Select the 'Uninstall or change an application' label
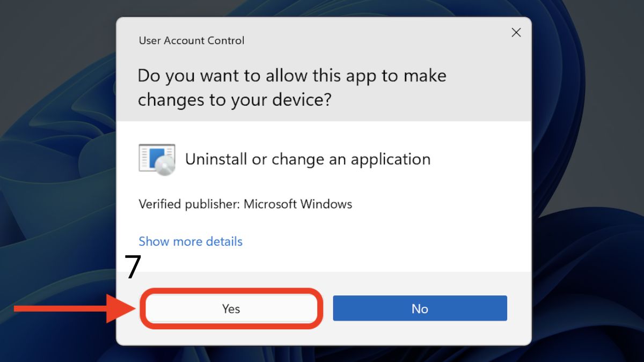The image size is (644, 362). tap(308, 159)
